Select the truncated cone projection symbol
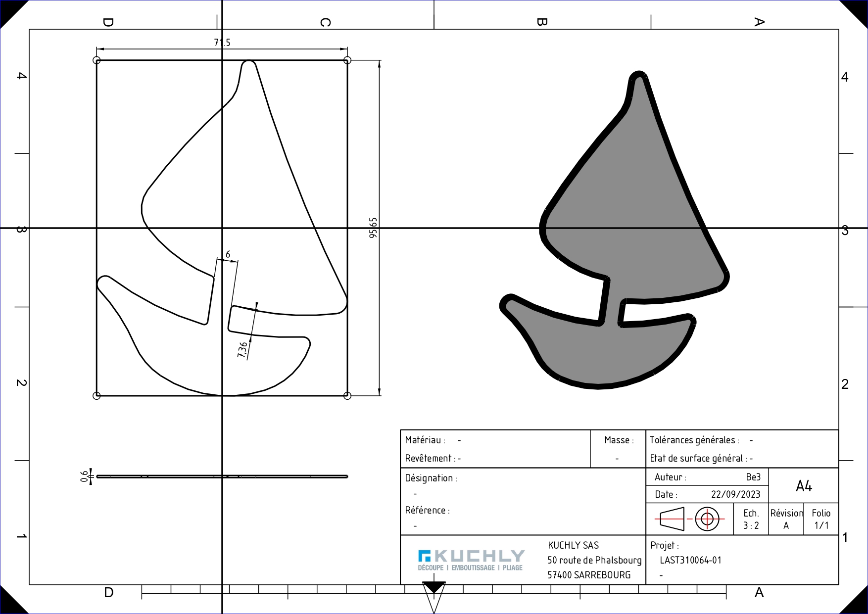Image resolution: width=868 pixels, height=614 pixels. [672, 519]
